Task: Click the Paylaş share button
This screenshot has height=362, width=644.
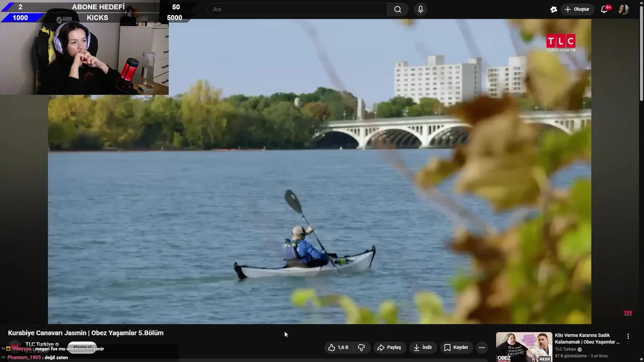Action: 389,347
